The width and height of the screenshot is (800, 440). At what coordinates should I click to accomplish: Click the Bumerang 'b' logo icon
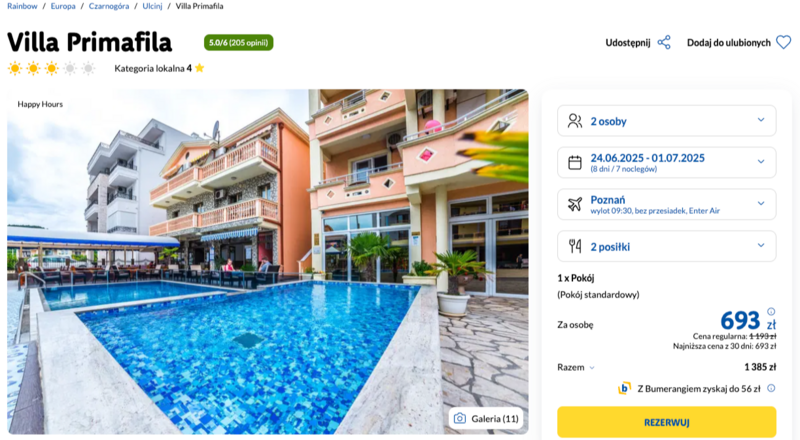[624, 388]
